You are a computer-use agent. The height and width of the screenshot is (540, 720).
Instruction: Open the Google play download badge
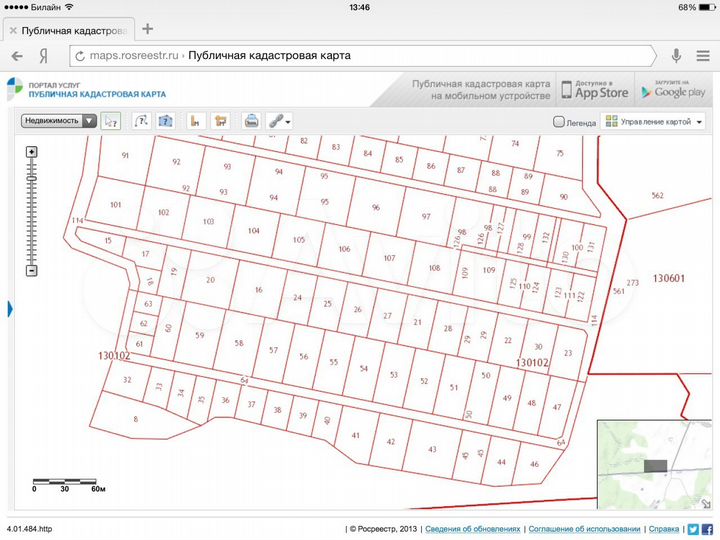pos(673,89)
